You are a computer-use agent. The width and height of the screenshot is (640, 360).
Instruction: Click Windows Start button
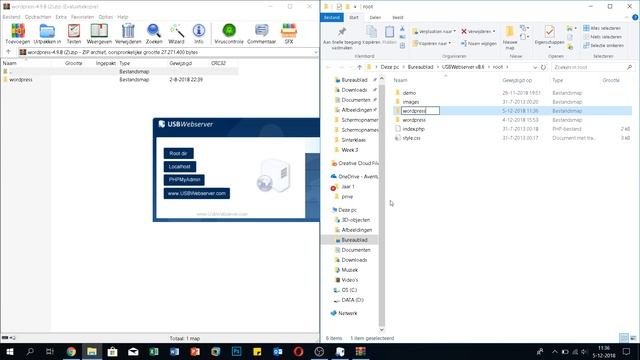point(9,351)
